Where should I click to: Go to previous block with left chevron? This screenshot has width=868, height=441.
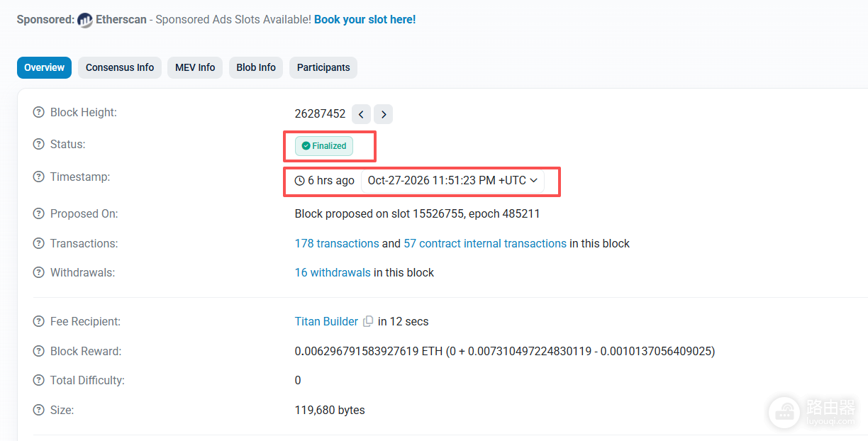[x=361, y=114]
